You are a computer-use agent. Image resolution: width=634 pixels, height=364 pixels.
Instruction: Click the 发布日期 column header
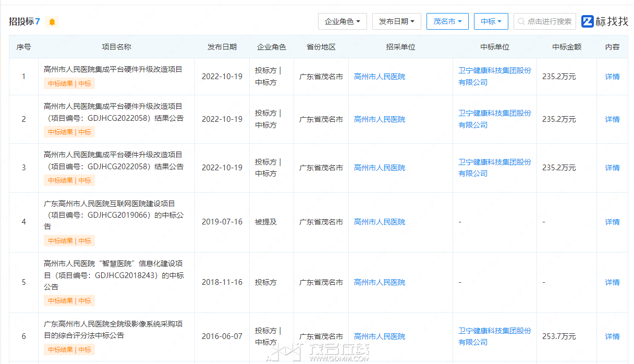point(222,47)
